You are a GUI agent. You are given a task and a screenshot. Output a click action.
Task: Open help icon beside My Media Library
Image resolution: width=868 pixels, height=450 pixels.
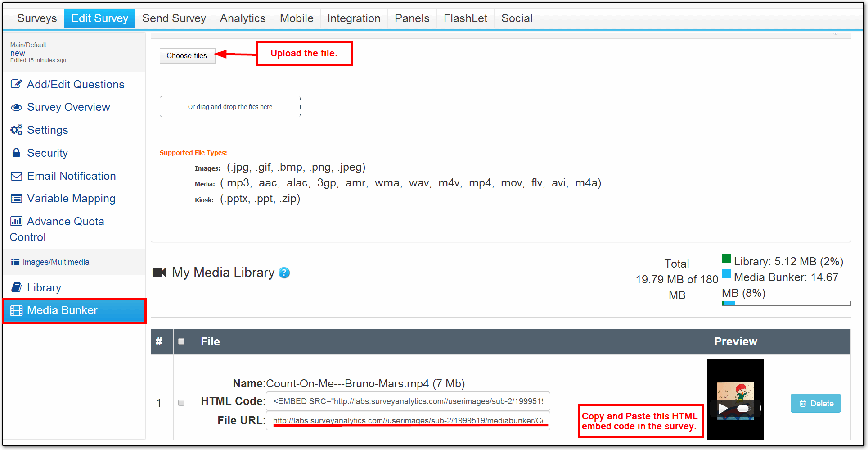coord(284,273)
